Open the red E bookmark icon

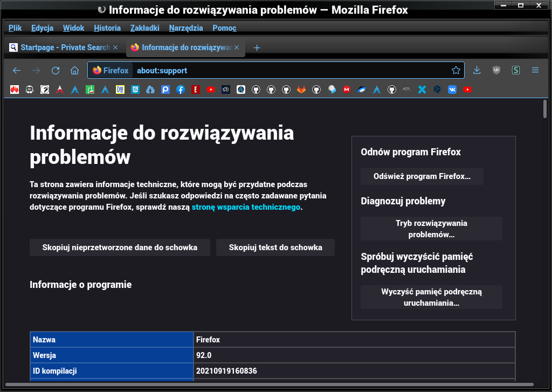click(196, 90)
